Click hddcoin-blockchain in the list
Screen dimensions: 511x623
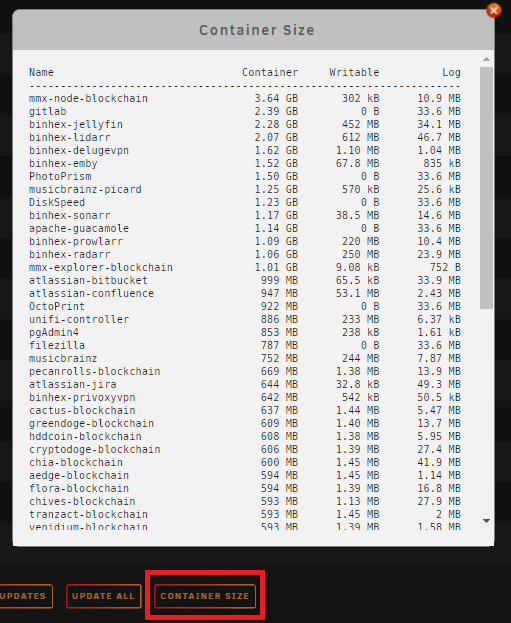point(85,436)
